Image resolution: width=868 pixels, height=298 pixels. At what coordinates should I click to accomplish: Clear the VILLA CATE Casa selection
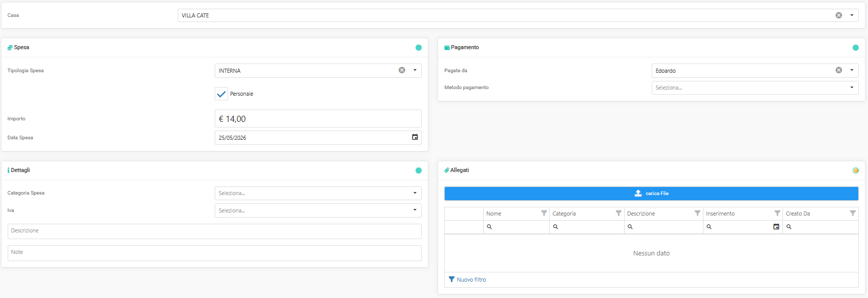839,15
